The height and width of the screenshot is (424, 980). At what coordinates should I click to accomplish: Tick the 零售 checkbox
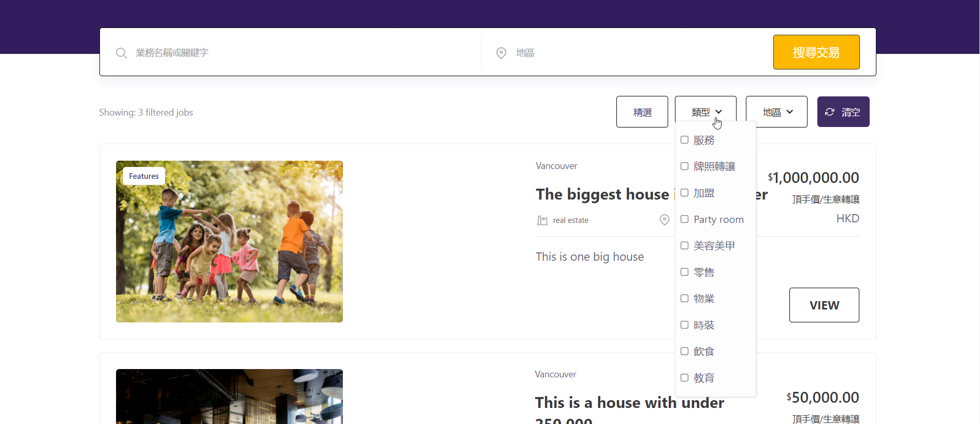point(684,272)
